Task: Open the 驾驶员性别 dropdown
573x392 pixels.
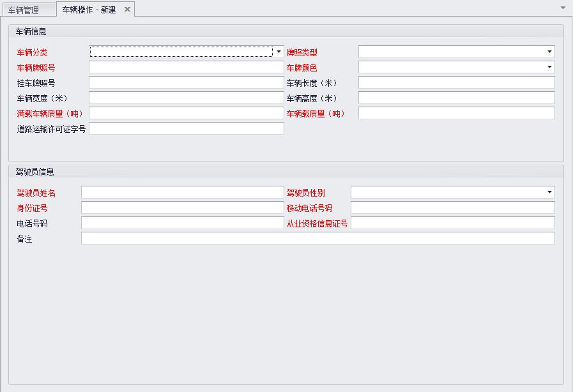Action: tap(549, 192)
